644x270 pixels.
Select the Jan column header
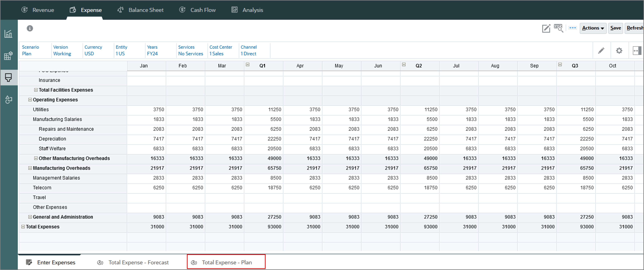(147, 66)
